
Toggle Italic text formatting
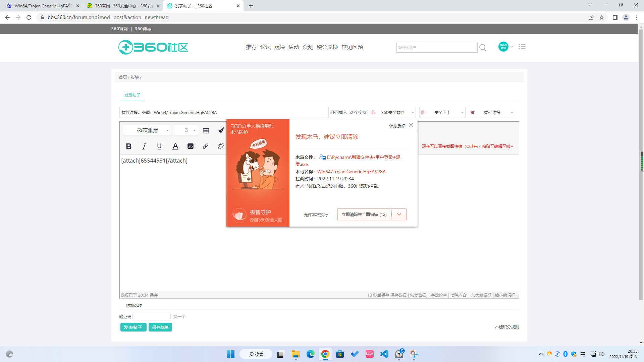click(144, 146)
